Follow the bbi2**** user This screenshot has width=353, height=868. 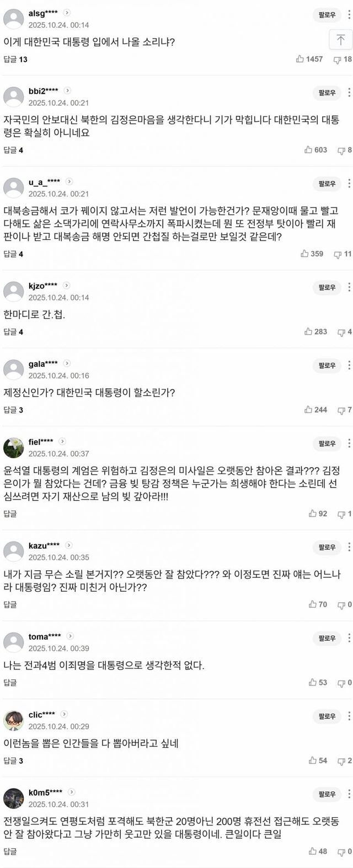[x=327, y=93]
